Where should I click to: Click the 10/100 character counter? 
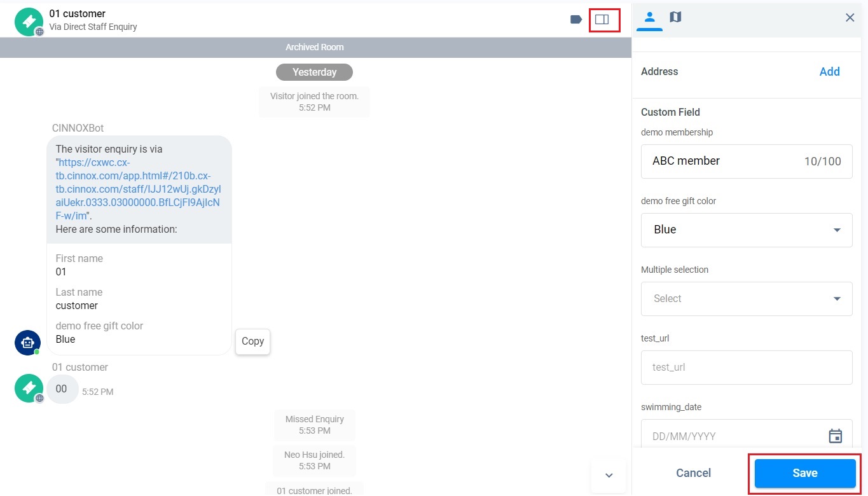[822, 161]
